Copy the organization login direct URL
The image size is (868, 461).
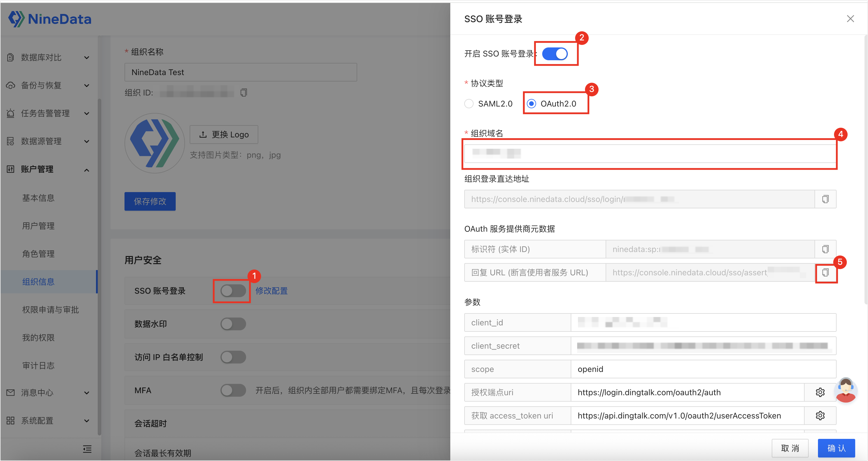click(x=825, y=199)
